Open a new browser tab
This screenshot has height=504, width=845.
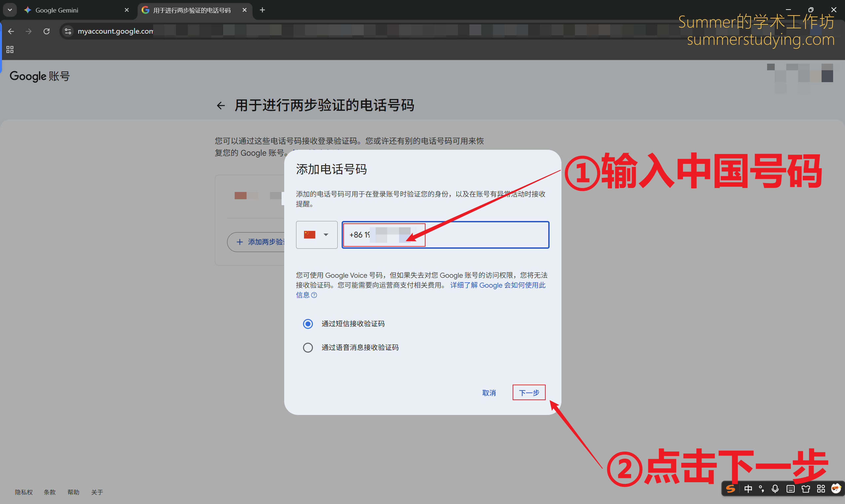tap(262, 10)
